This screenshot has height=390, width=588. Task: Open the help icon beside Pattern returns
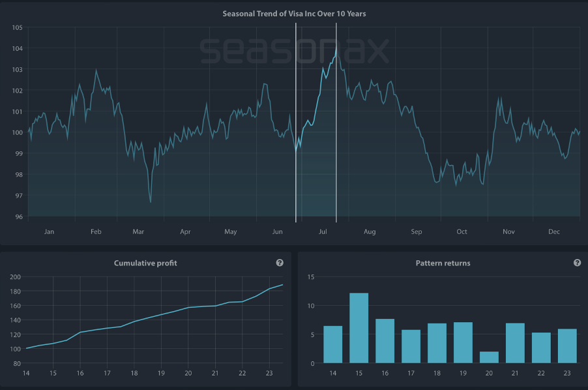coord(577,263)
